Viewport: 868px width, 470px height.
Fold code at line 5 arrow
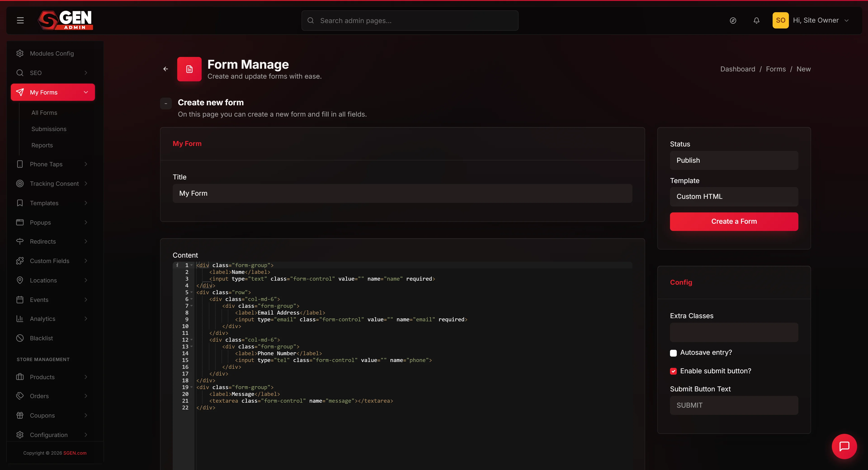(191, 292)
